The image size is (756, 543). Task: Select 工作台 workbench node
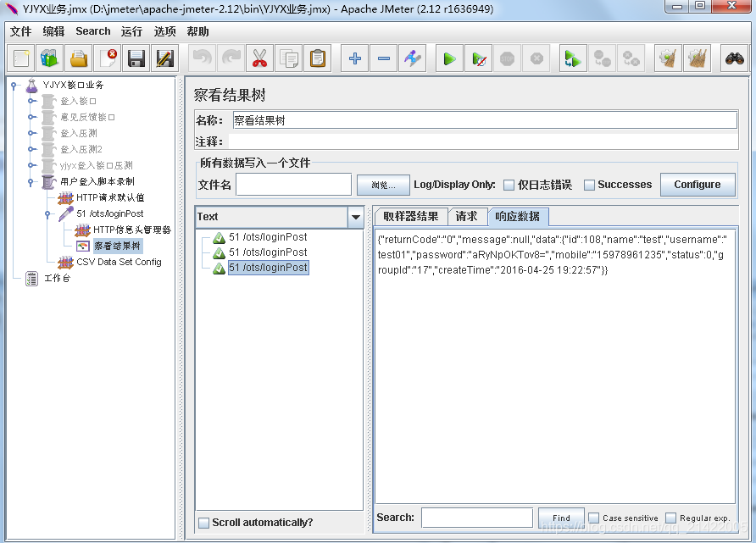point(58,279)
